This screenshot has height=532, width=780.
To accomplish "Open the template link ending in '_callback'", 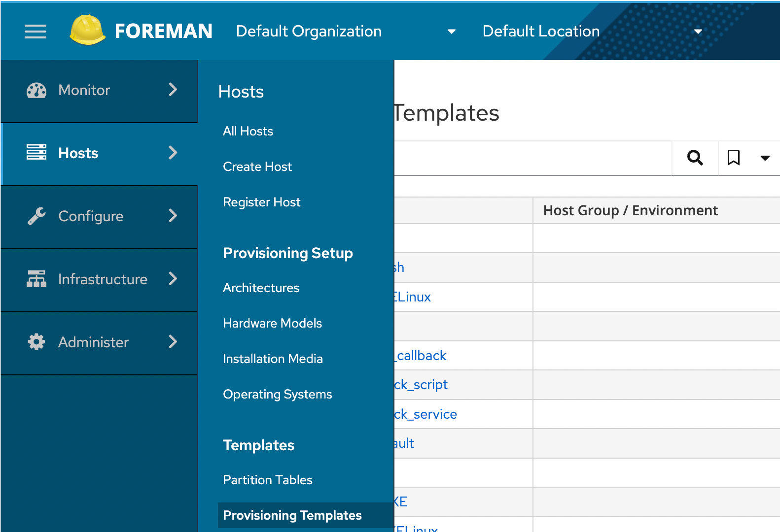I will coord(421,356).
